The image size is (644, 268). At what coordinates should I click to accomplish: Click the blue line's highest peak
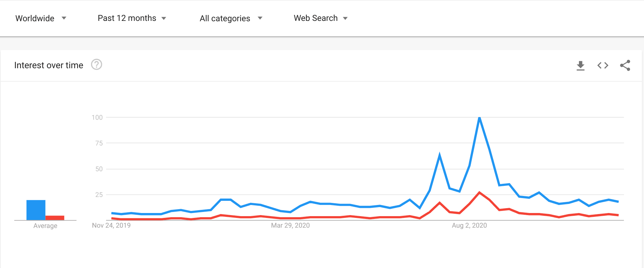(x=479, y=118)
